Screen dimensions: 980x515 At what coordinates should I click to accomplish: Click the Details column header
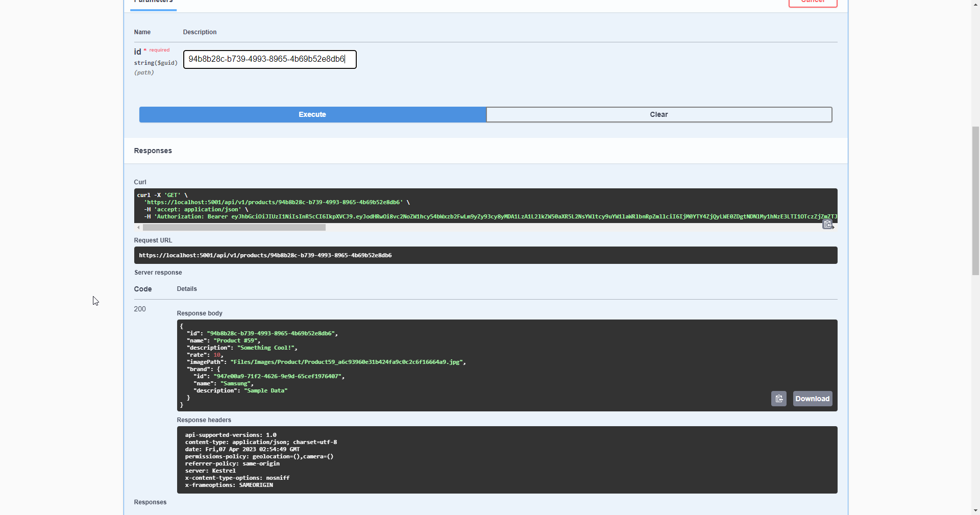[187, 289]
